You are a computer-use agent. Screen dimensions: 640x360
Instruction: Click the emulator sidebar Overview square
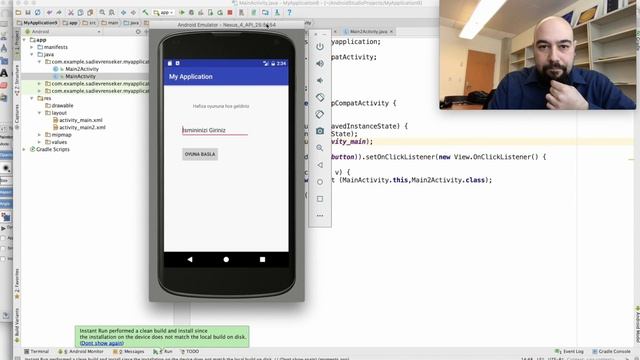(x=320, y=199)
